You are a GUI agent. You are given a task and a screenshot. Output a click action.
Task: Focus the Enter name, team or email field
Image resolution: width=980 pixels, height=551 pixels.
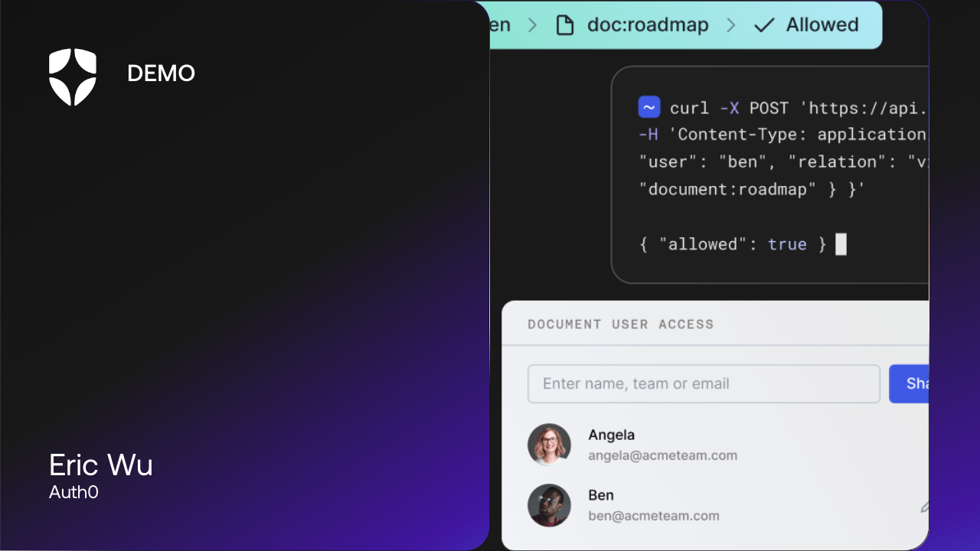point(704,383)
